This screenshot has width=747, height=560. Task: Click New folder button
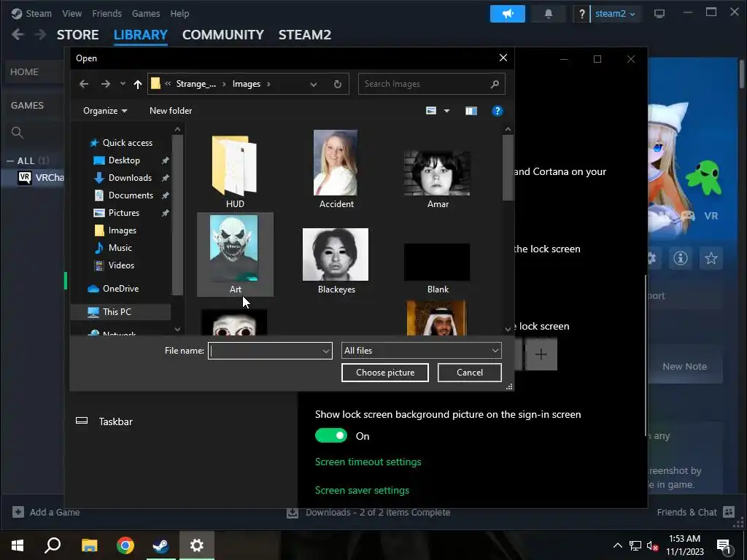[x=171, y=111]
